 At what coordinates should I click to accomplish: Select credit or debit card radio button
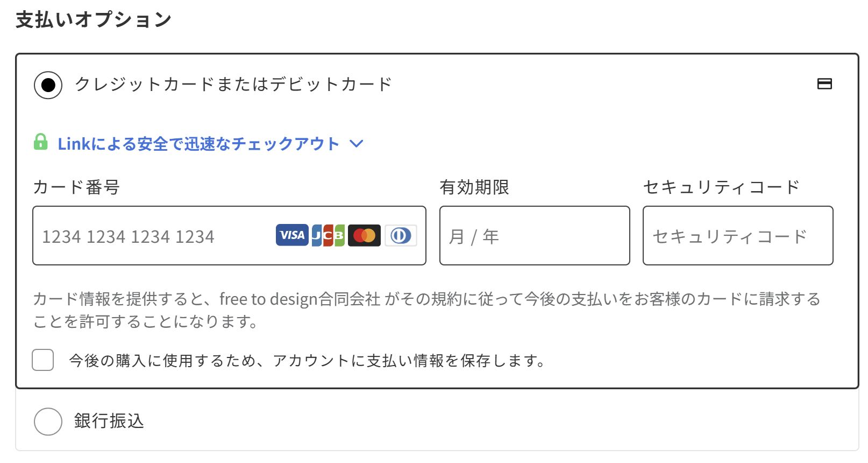48,85
